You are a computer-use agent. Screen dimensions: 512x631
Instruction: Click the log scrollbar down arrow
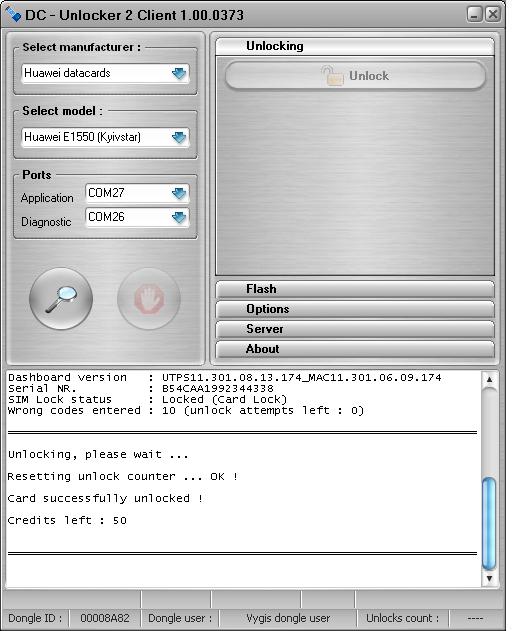[489, 578]
